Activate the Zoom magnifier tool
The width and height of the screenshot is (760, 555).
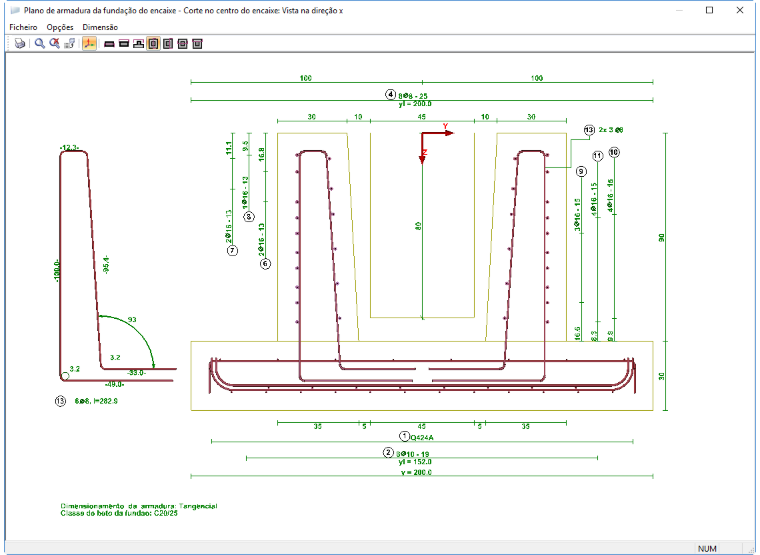(40, 44)
